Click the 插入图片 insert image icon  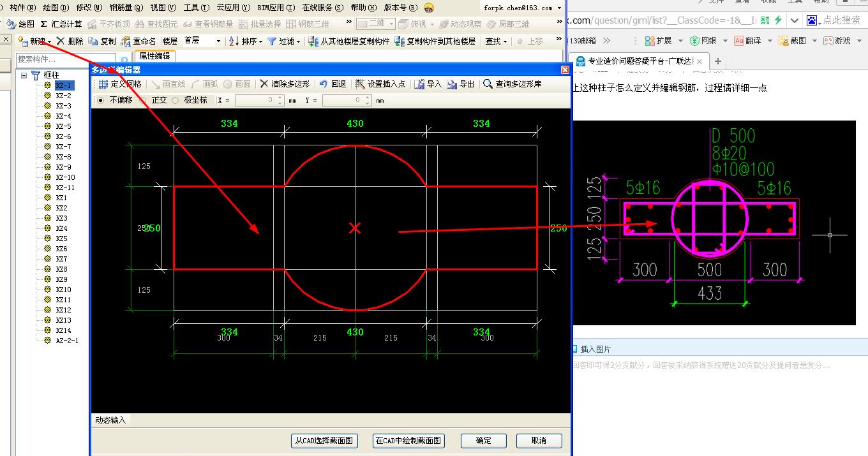coord(574,349)
